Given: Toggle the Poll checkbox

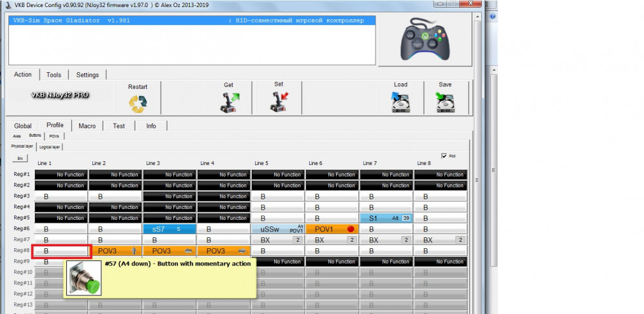Looking at the screenshot, I should (444, 156).
